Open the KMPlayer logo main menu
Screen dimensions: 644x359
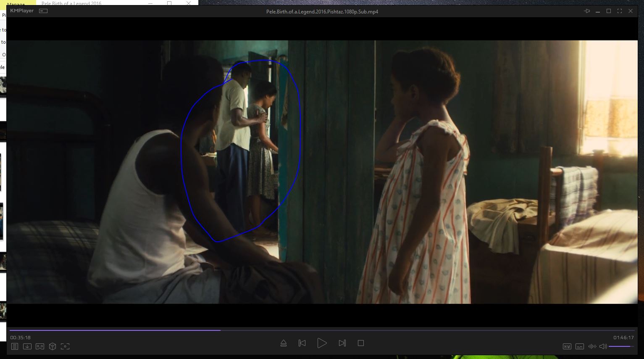(x=22, y=11)
